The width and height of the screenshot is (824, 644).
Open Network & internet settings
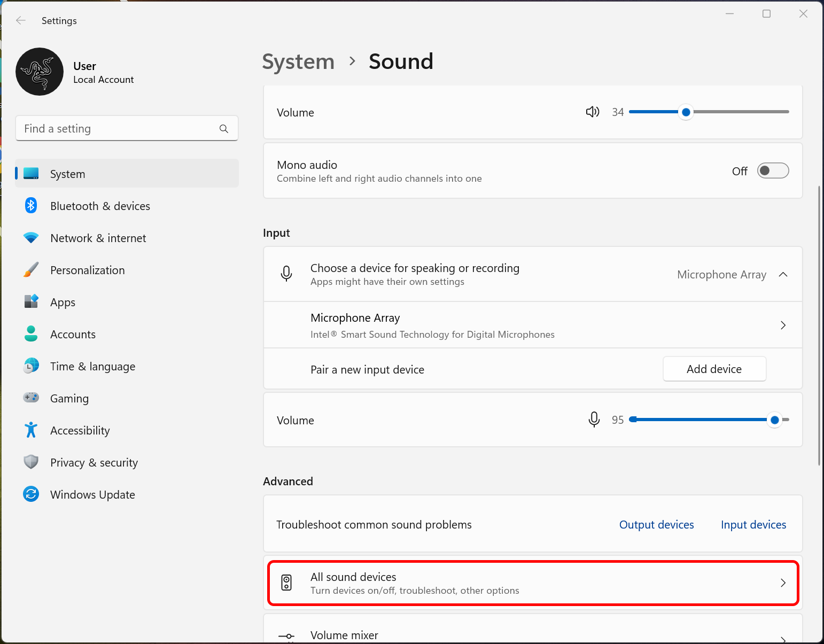[98, 238]
